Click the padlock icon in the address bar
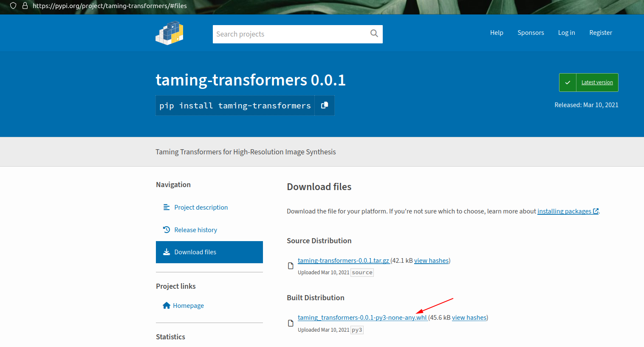 [x=25, y=6]
